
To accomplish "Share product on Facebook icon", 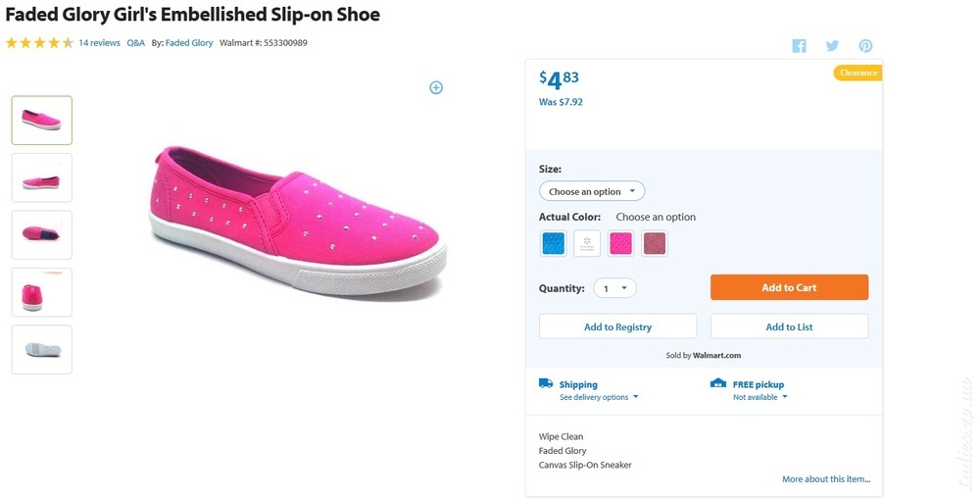I will pyautogui.click(x=799, y=46).
